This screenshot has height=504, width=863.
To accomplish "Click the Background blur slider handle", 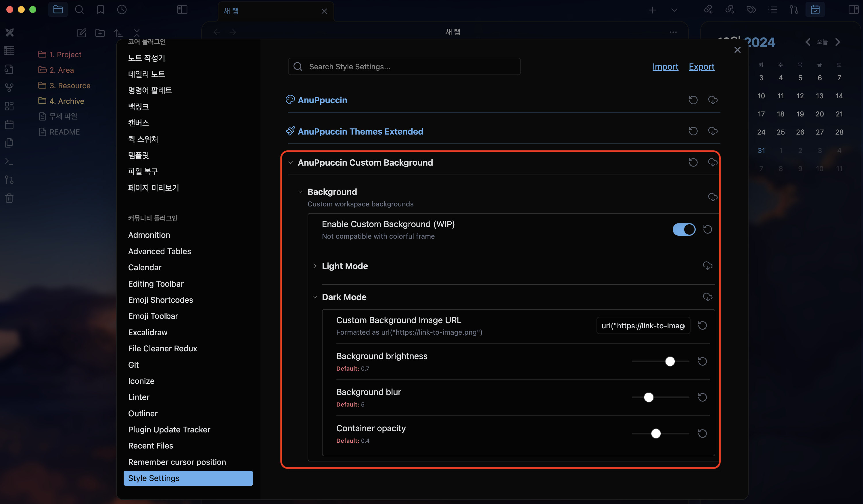I will point(649,397).
